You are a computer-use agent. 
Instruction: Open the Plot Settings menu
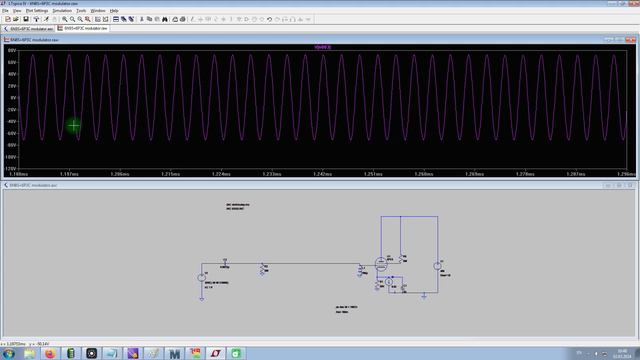pos(37,11)
